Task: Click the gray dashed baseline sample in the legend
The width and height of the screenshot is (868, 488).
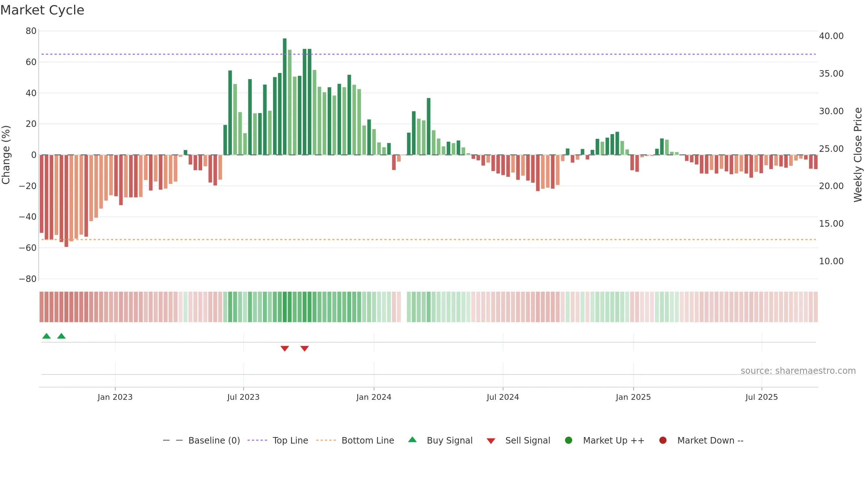Action: coord(173,440)
